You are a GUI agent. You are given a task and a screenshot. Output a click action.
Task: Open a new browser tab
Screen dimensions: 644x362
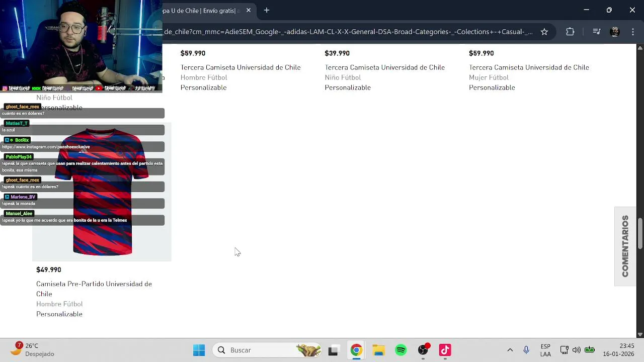267,10
